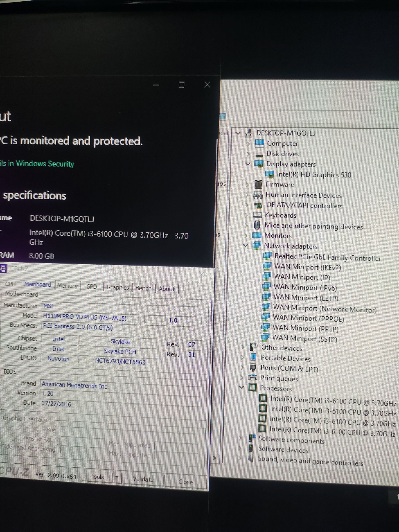Image resolution: width=399 pixels, height=532 pixels.
Task: Select WAN Miniport (PPPOE) in the tree
Action: pyautogui.click(x=308, y=318)
